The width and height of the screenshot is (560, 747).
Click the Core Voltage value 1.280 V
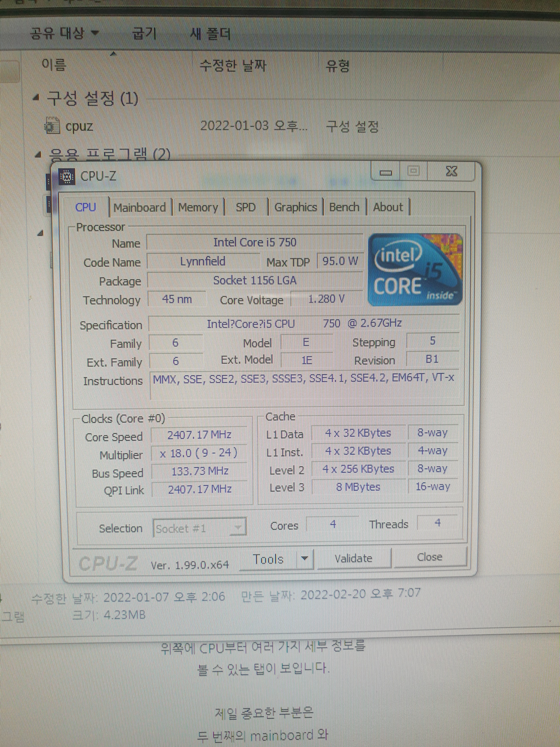(x=326, y=299)
